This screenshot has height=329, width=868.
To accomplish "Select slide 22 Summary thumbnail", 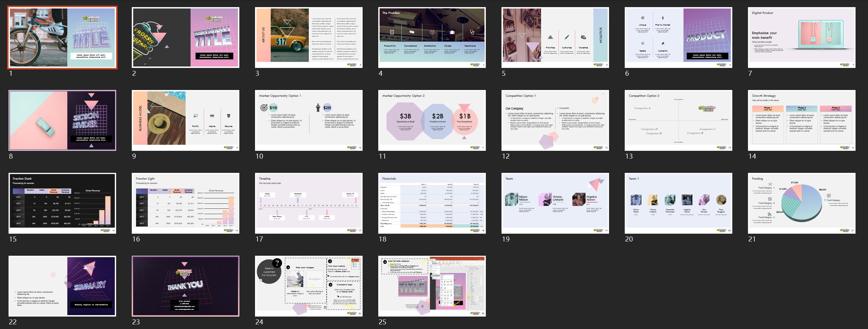I will tap(62, 286).
